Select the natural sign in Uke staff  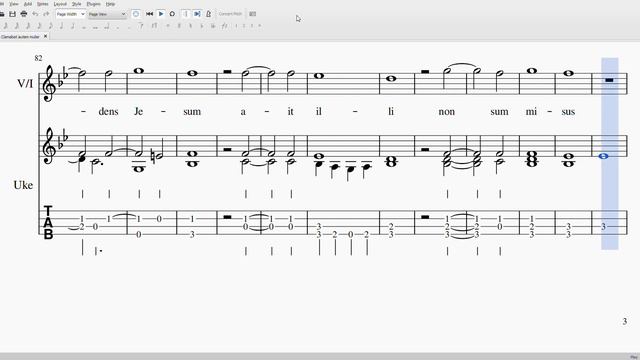pos(152,155)
